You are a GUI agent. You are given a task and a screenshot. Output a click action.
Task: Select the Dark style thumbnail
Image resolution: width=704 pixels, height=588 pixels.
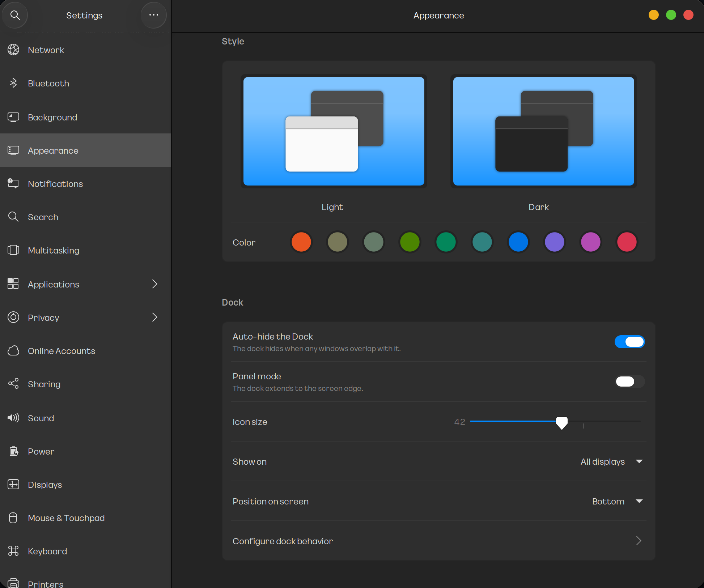pyautogui.click(x=543, y=131)
